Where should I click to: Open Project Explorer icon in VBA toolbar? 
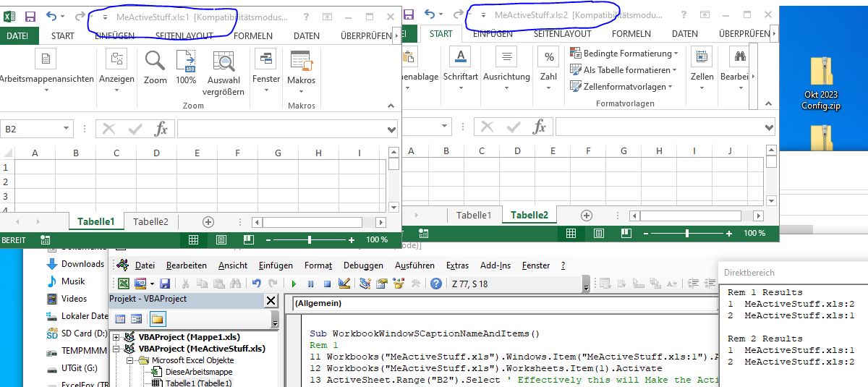tap(365, 284)
